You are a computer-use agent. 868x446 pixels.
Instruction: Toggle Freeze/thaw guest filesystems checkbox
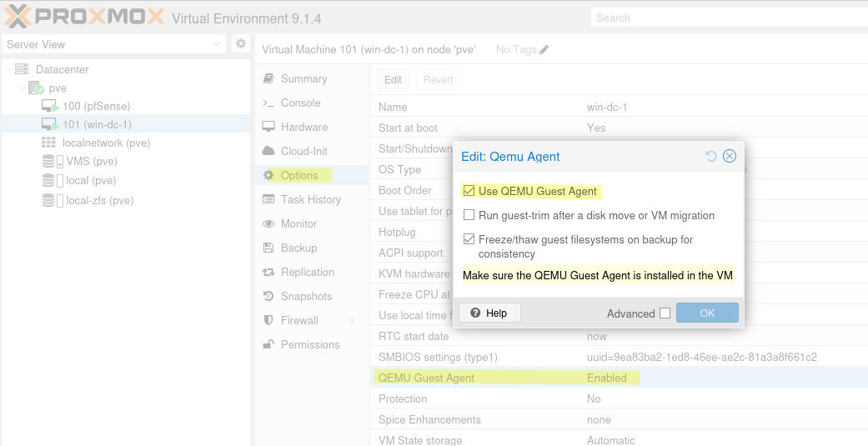click(x=469, y=239)
